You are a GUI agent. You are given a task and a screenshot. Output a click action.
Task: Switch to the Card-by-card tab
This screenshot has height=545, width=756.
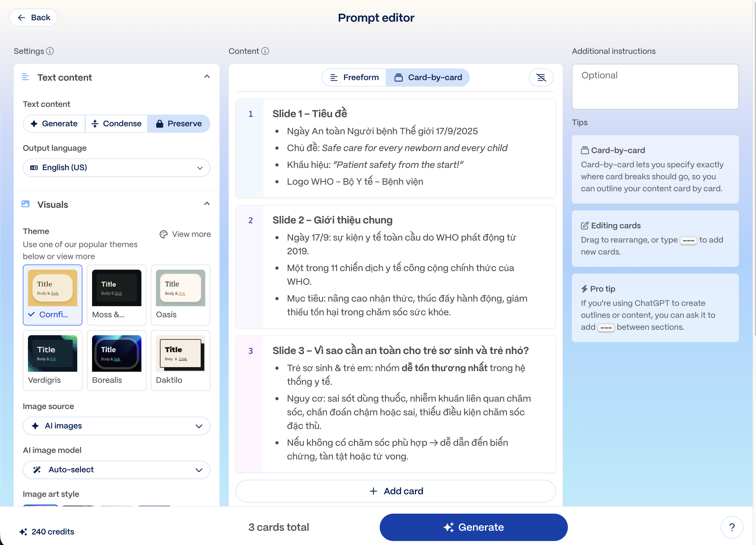click(428, 78)
